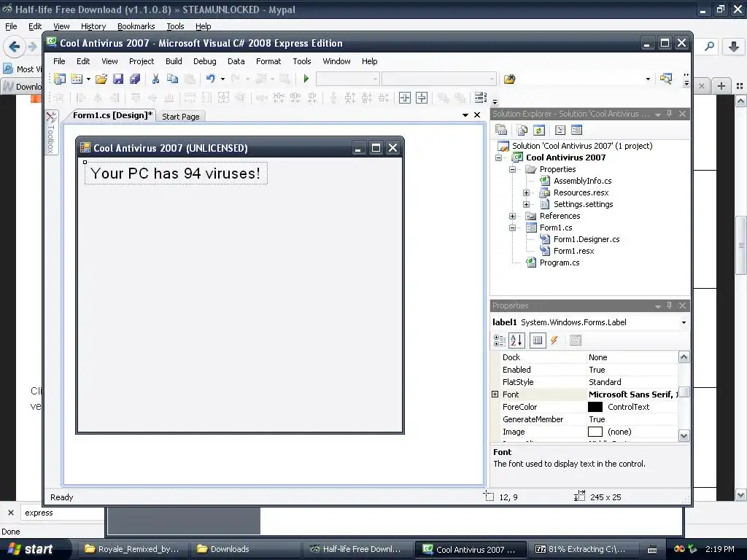
Task: Collapse the Cool Antivirus 2007 project node
Action: click(499, 157)
